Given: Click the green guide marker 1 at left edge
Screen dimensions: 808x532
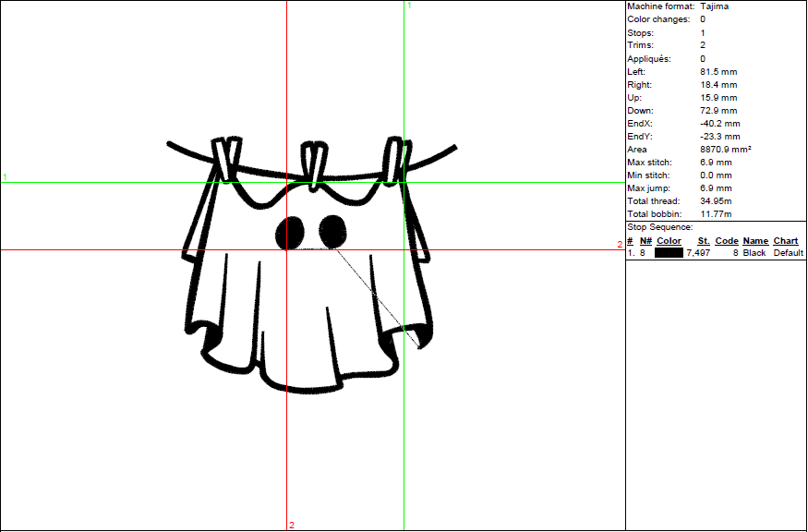Looking at the screenshot, I should point(5,176).
